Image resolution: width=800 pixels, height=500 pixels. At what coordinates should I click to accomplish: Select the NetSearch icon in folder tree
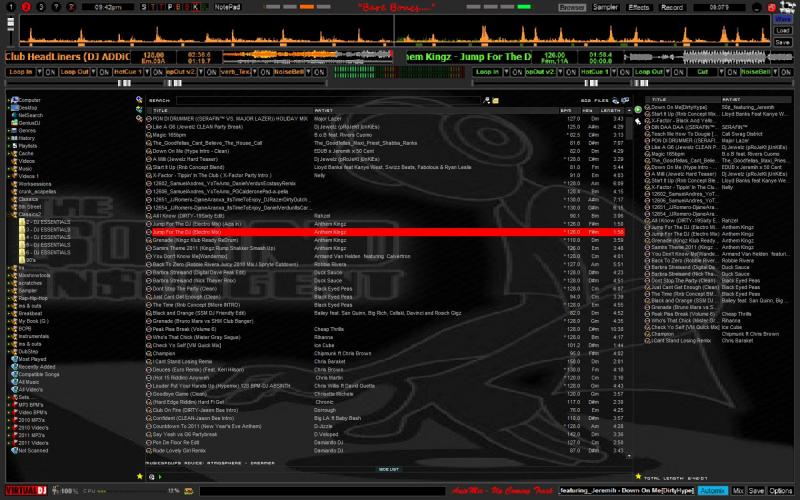(15, 115)
